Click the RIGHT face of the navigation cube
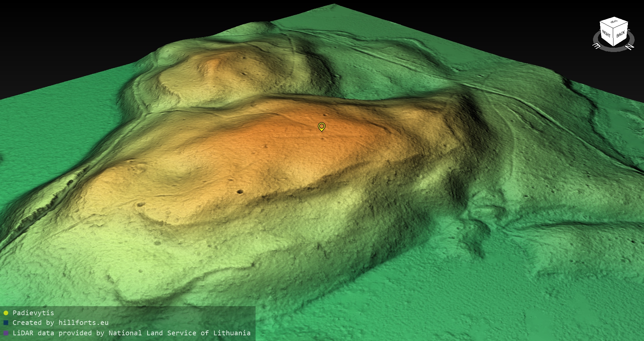644x341 pixels. (606, 34)
